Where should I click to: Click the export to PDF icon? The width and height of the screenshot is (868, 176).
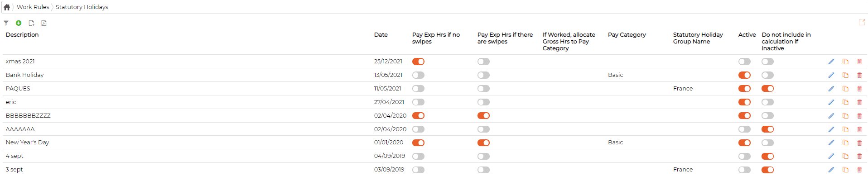pos(44,23)
